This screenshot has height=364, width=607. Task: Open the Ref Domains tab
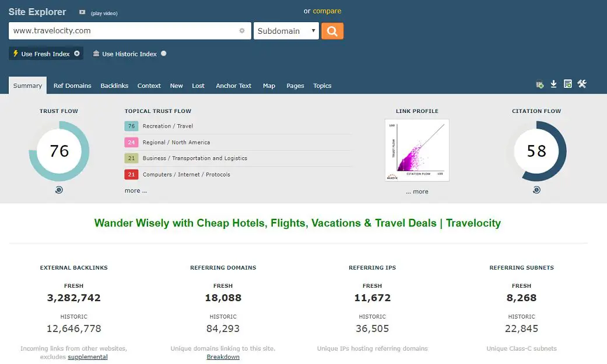coord(72,86)
